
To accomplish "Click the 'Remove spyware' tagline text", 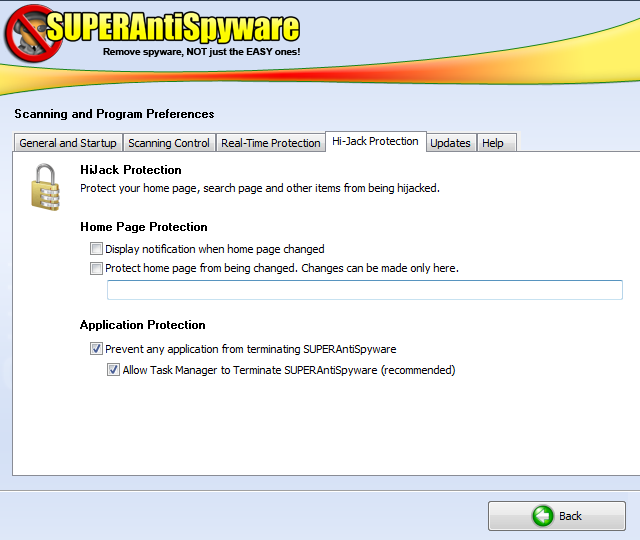I will (201, 51).
